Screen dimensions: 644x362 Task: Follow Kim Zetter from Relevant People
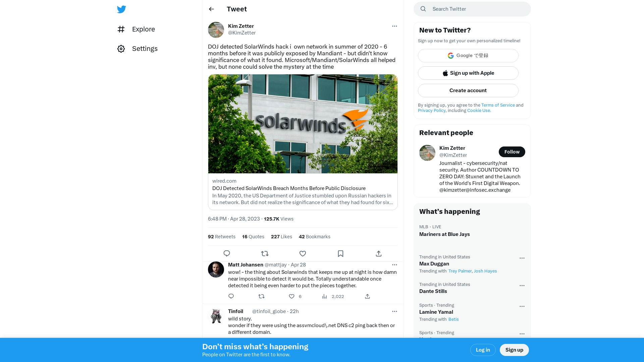(x=512, y=152)
